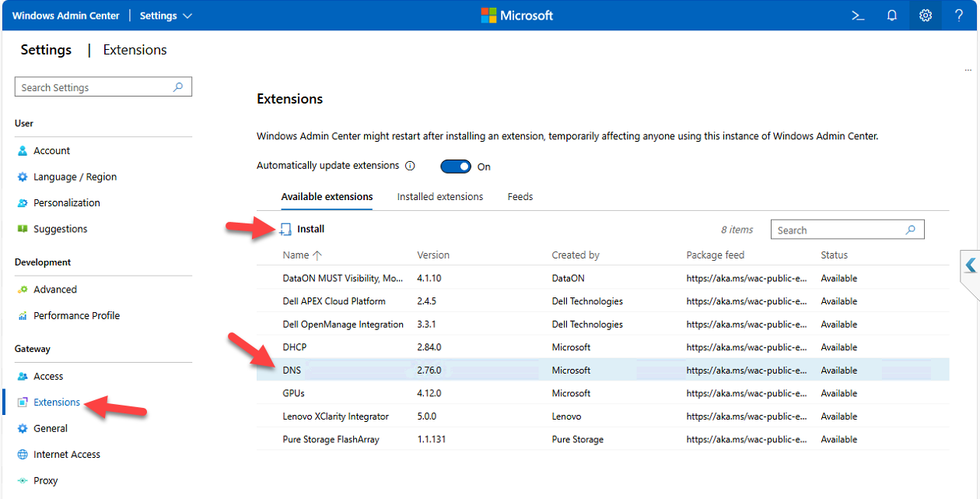Image resolution: width=980 pixels, height=499 pixels.
Task: Click the settings gear icon
Action: coord(926,16)
